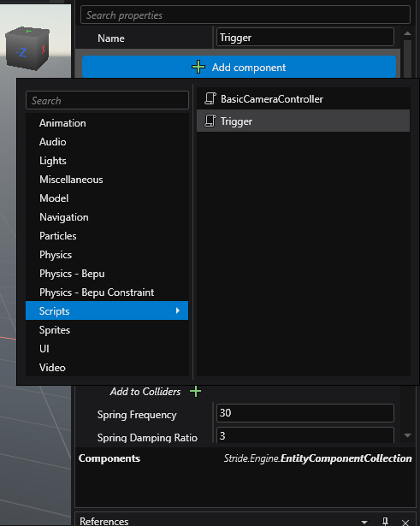Select the Sprites category
The image size is (420, 526).
(x=107, y=330)
